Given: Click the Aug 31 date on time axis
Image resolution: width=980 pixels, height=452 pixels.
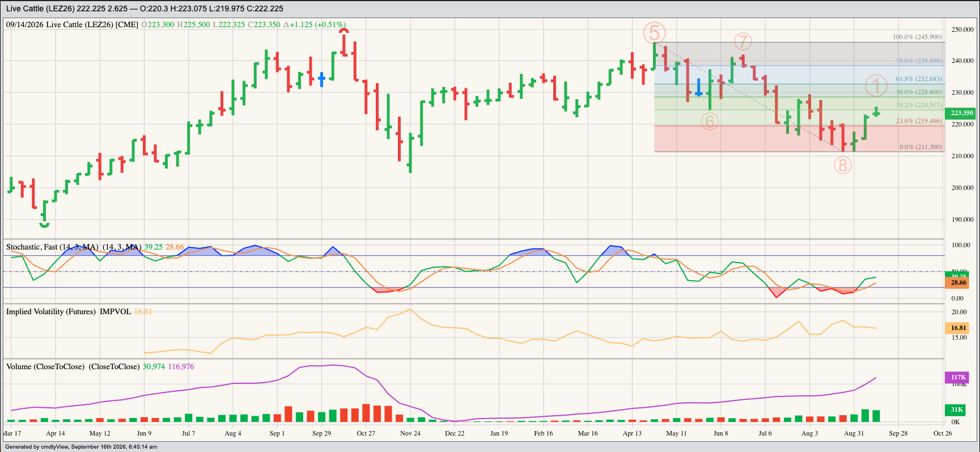Looking at the screenshot, I should pyautogui.click(x=854, y=433).
